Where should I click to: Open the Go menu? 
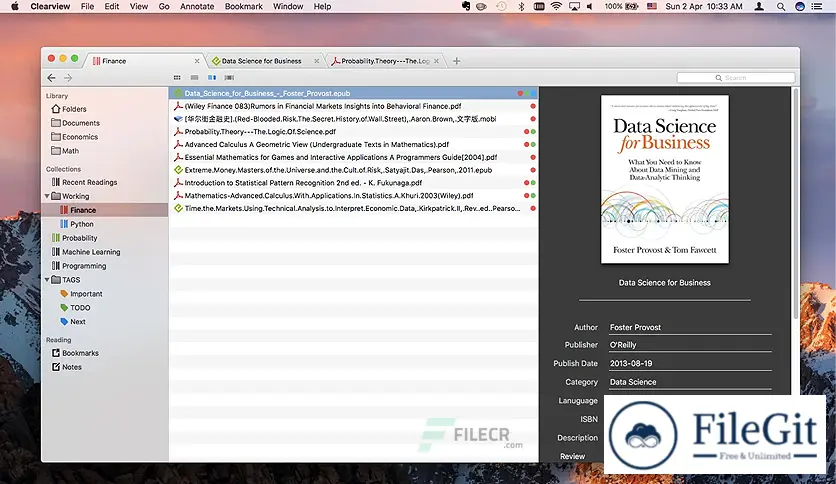(164, 6)
